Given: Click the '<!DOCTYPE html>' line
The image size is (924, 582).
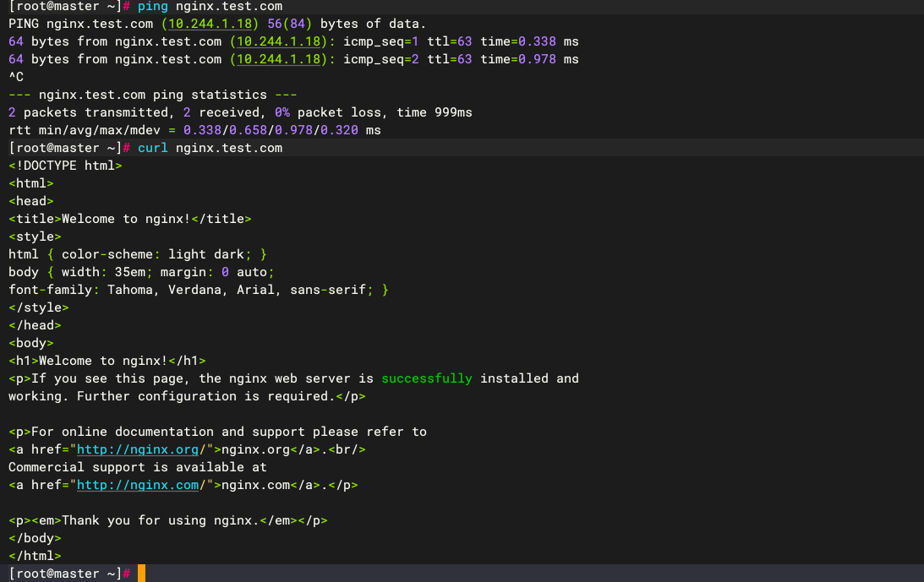Looking at the screenshot, I should (x=65, y=166).
